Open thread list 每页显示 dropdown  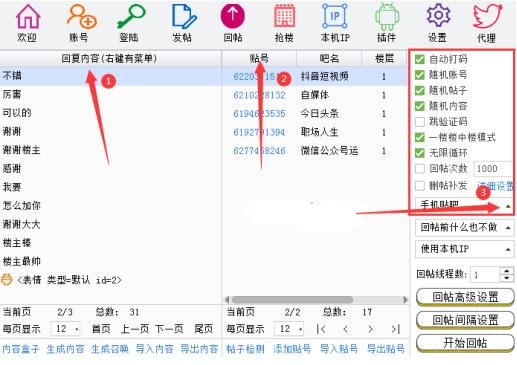point(289,329)
